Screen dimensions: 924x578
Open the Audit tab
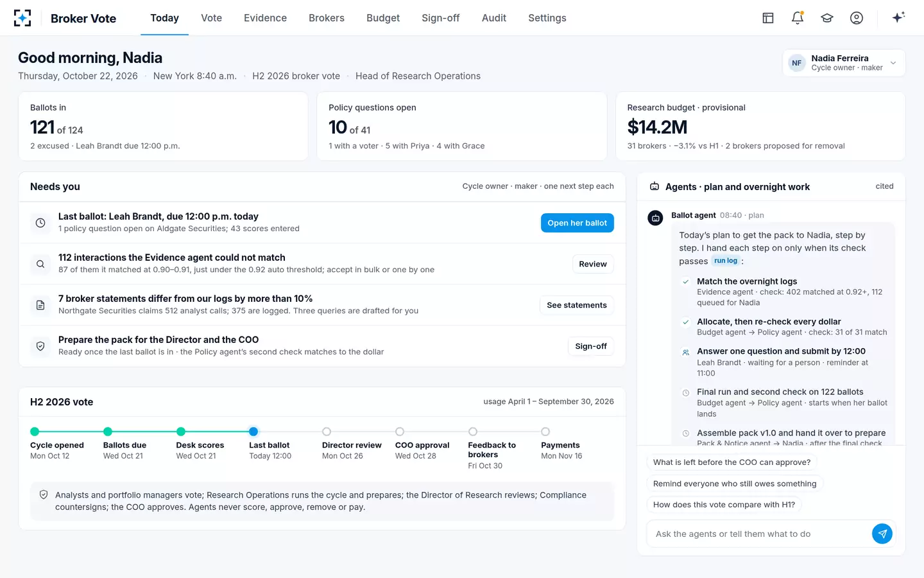494,18
